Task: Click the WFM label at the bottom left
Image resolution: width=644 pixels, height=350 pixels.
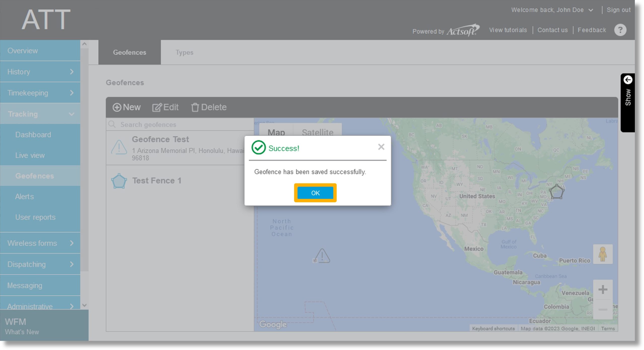Action: (x=15, y=322)
